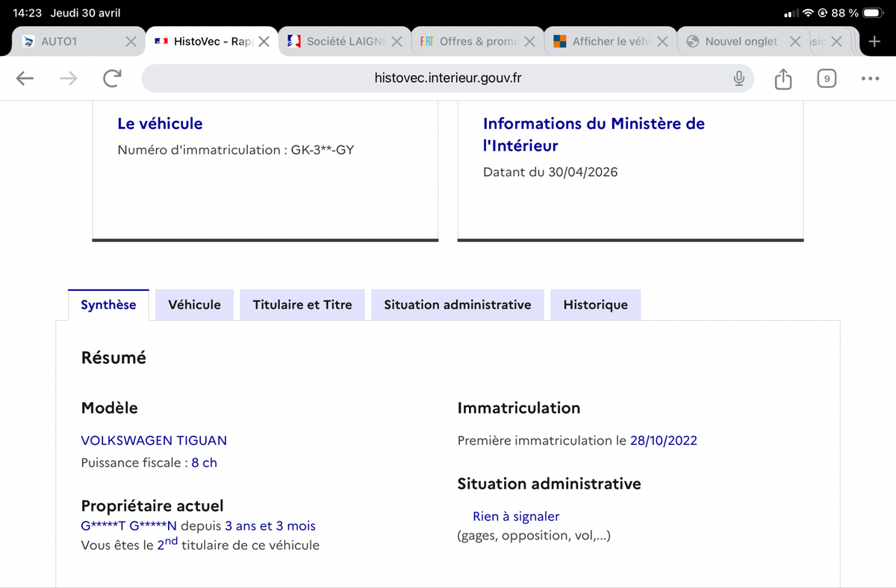896x588 pixels.
Task: Click the VOLKSWAGEN TIGUAN model text
Action: [x=154, y=440]
